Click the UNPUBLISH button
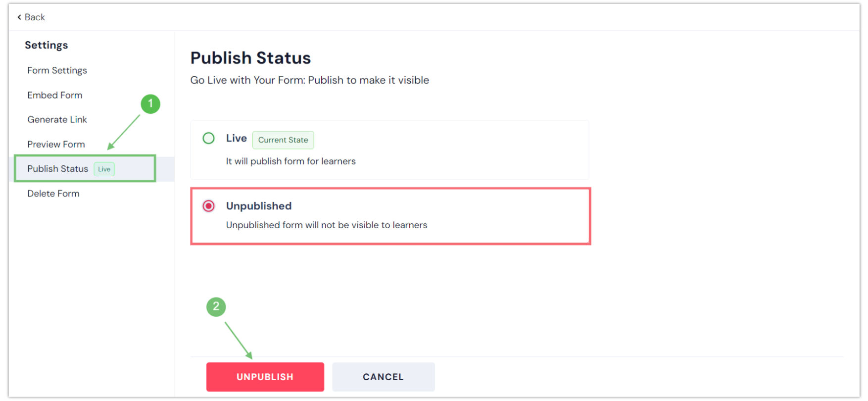 265,377
